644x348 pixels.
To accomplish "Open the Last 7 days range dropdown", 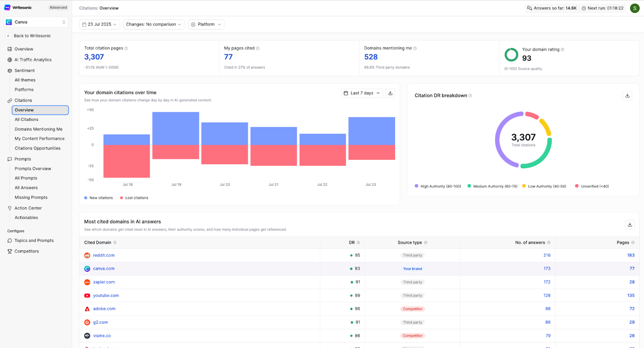I will click(x=362, y=93).
